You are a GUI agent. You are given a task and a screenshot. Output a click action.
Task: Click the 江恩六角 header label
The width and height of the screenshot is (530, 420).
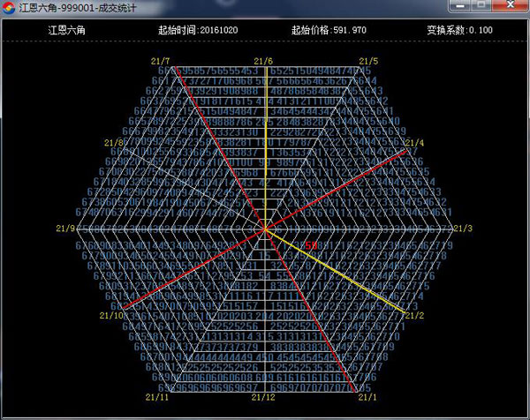66,30
